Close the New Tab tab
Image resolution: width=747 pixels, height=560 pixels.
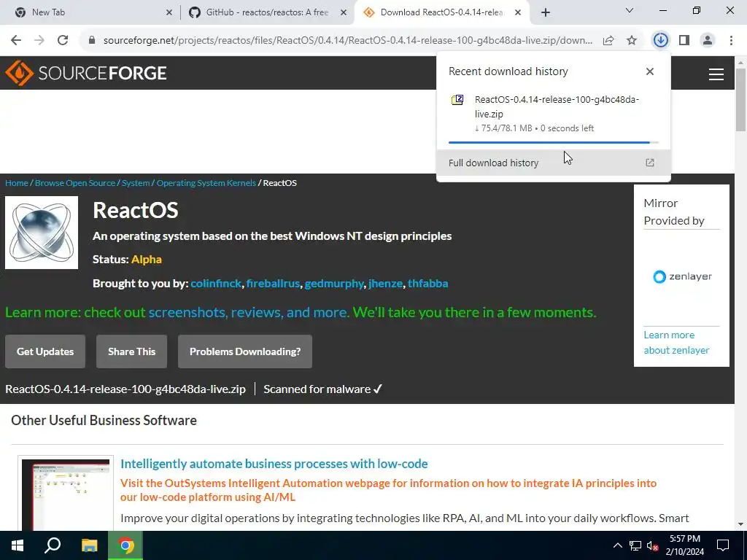169,13
